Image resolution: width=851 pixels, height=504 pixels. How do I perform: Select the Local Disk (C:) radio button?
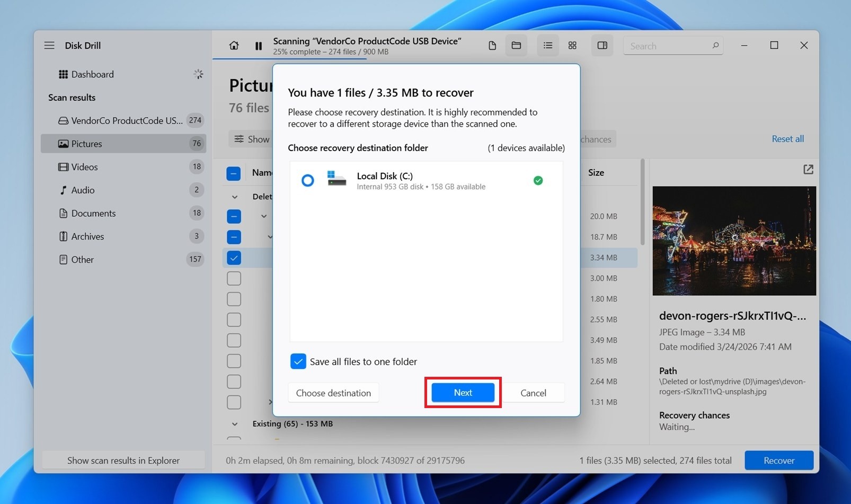tap(308, 181)
